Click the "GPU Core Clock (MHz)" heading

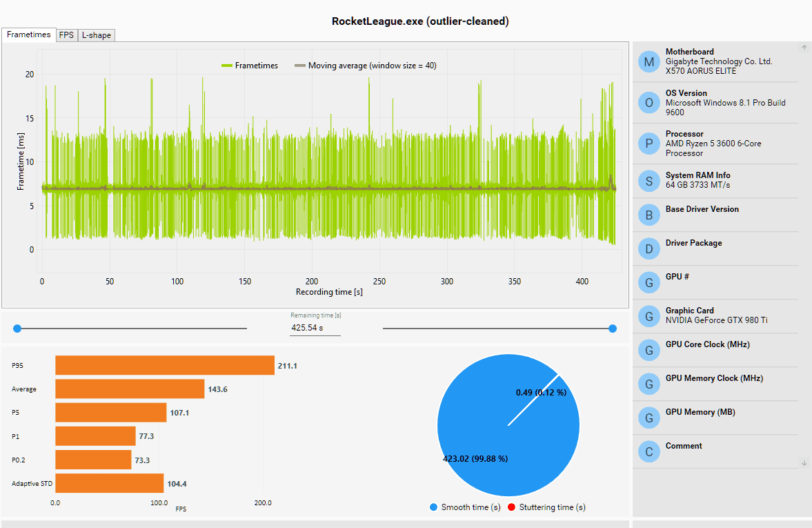[708, 344]
